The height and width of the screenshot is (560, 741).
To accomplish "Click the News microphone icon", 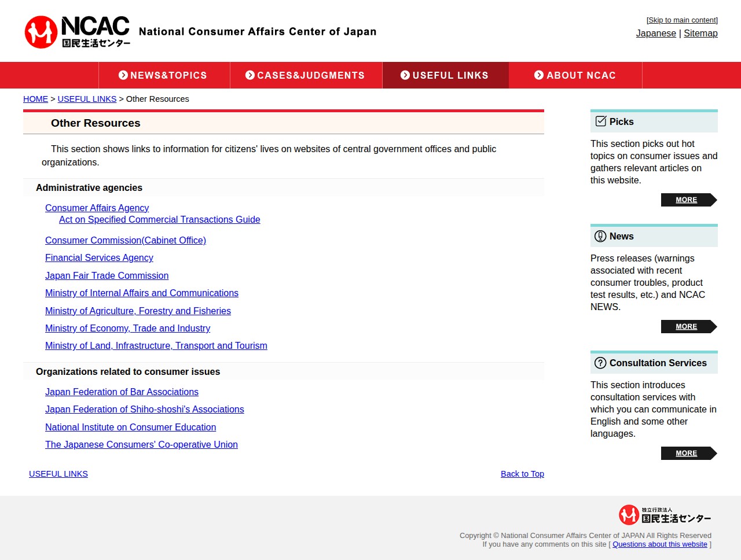I will 601,236.
